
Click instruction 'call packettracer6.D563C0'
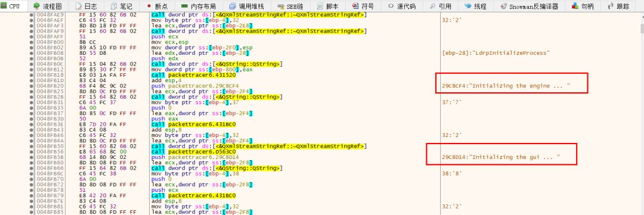(193, 151)
